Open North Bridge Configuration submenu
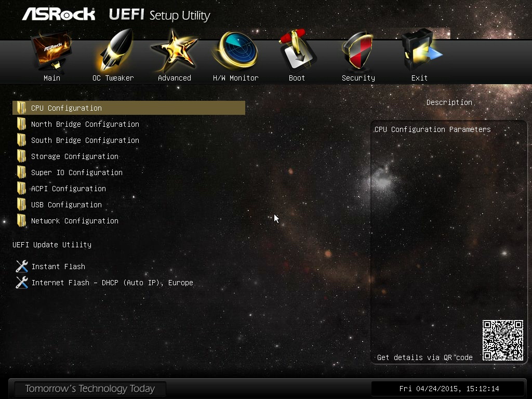Screen dimensions: 532x399 coord(85,124)
